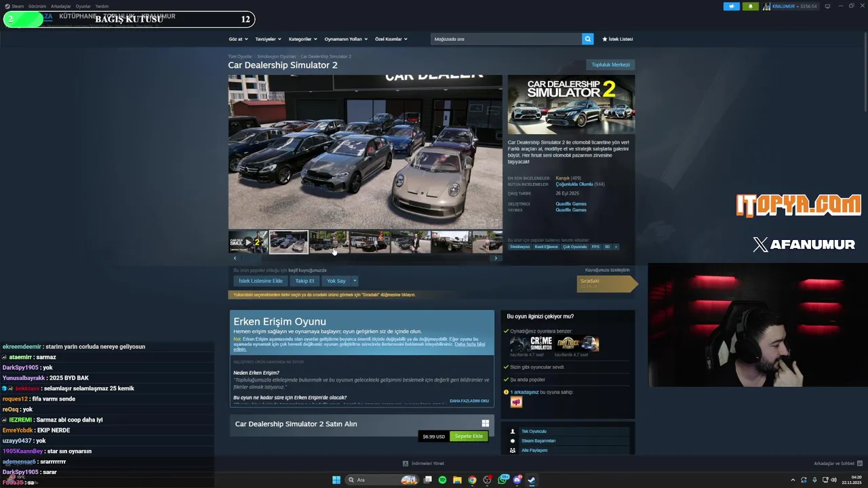Open Google Chrome from the taskbar

pos(472,480)
